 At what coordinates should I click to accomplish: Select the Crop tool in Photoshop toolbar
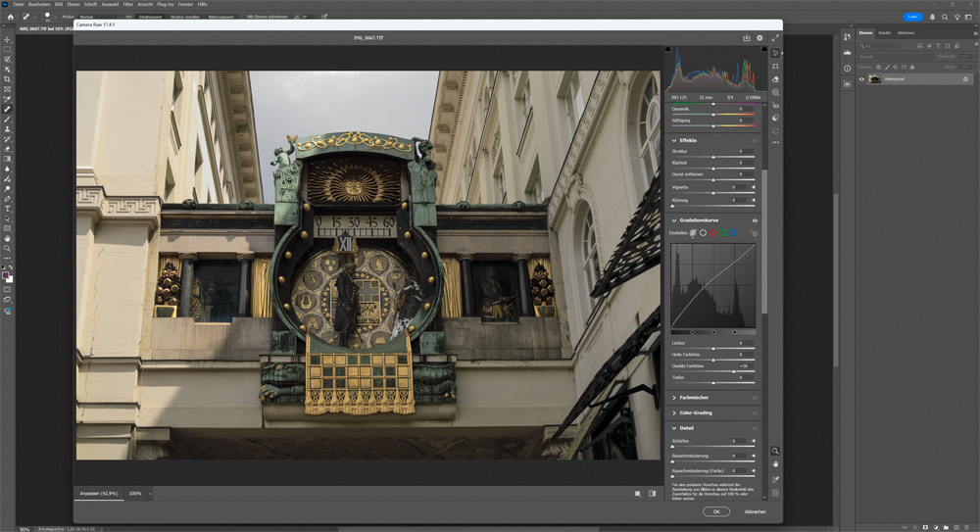coord(8,79)
